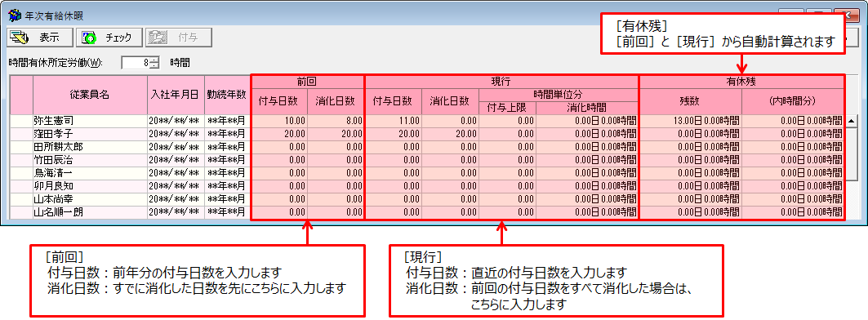The height and width of the screenshot is (320, 868).
Task: Select employee 鳥海清一 in the name column
Action: [91, 173]
